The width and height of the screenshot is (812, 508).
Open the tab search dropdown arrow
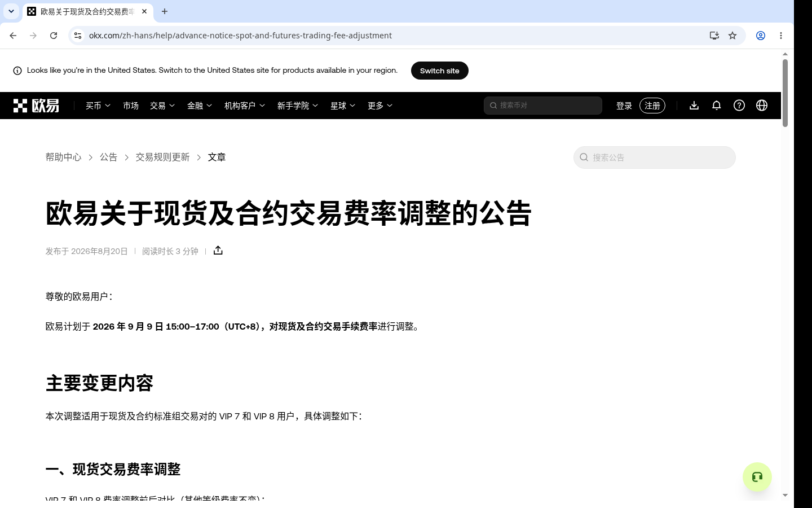coord(11,11)
